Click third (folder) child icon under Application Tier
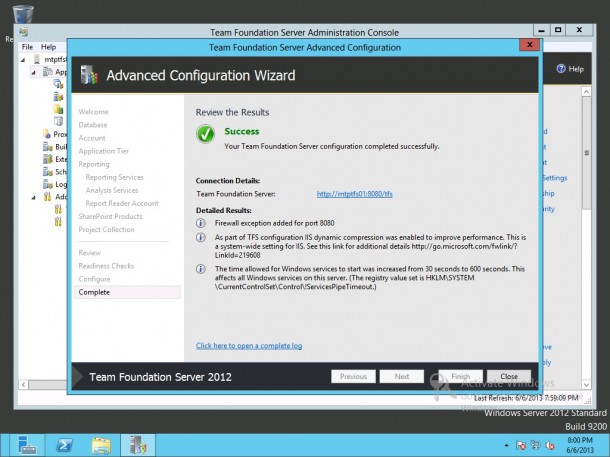 pos(58,109)
